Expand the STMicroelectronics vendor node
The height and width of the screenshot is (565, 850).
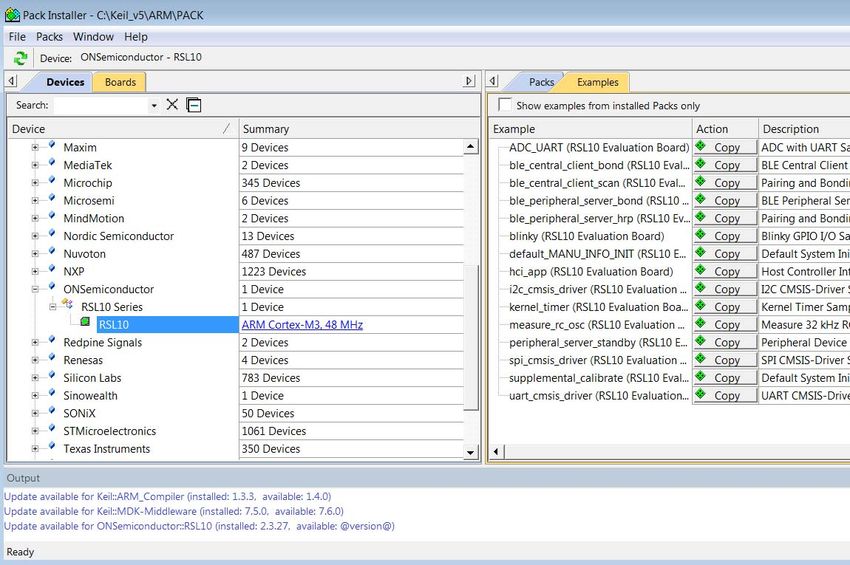click(x=35, y=431)
